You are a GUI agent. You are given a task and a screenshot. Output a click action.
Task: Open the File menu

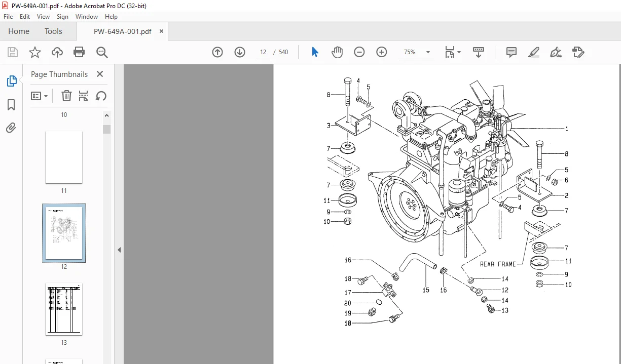click(x=8, y=17)
